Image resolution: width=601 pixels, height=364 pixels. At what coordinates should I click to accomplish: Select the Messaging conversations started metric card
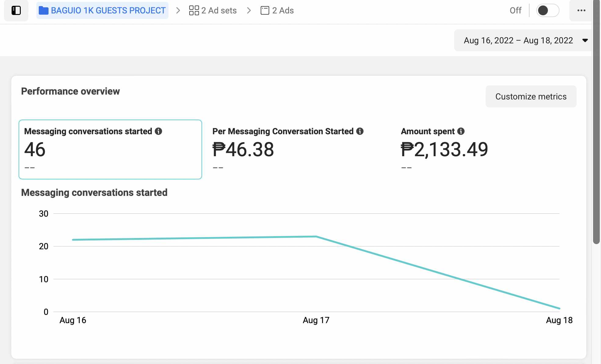(110, 149)
